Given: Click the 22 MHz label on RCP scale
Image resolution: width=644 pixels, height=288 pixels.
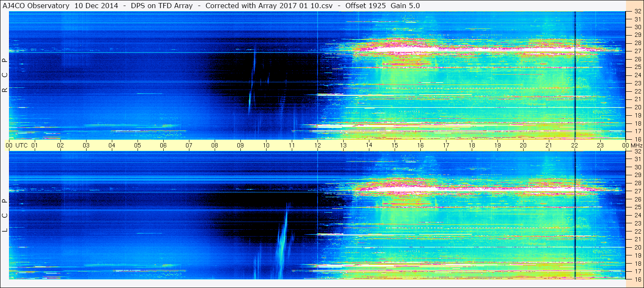Looking at the screenshot, I should tap(638, 91).
